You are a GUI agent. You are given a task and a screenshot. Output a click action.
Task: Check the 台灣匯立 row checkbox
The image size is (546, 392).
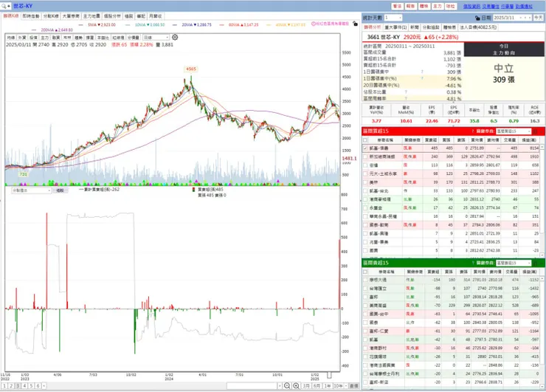tap(365, 289)
